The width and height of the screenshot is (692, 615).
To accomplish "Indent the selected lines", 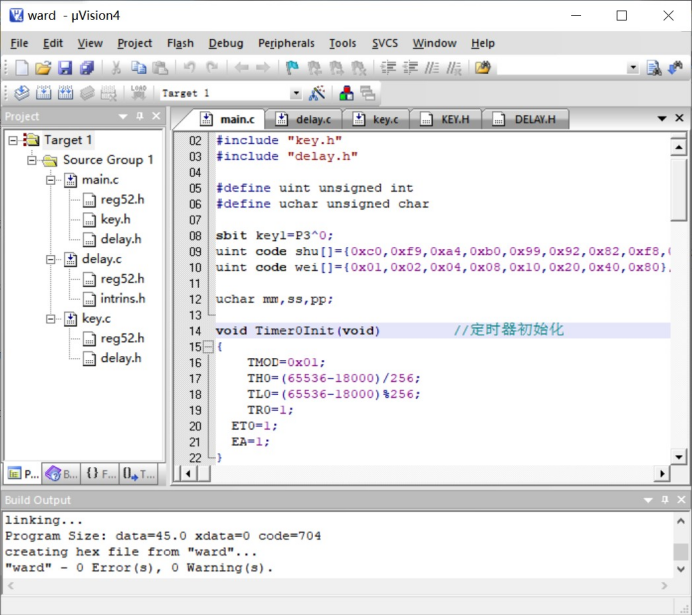I will point(388,68).
